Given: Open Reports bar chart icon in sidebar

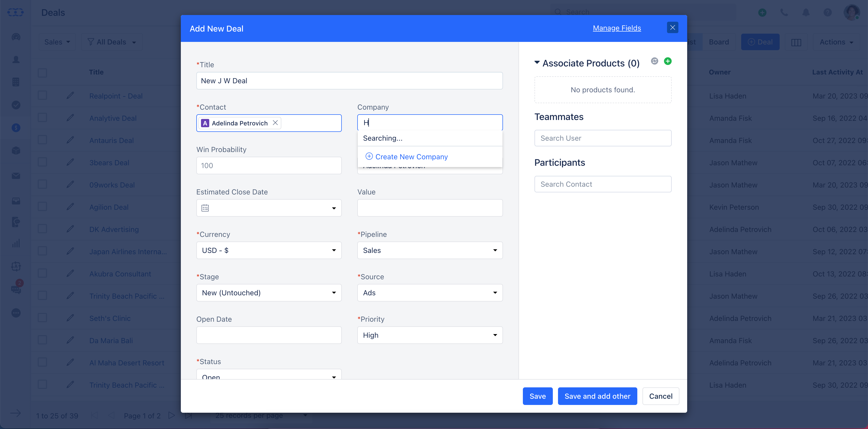Looking at the screenshot, I should 16,243.
